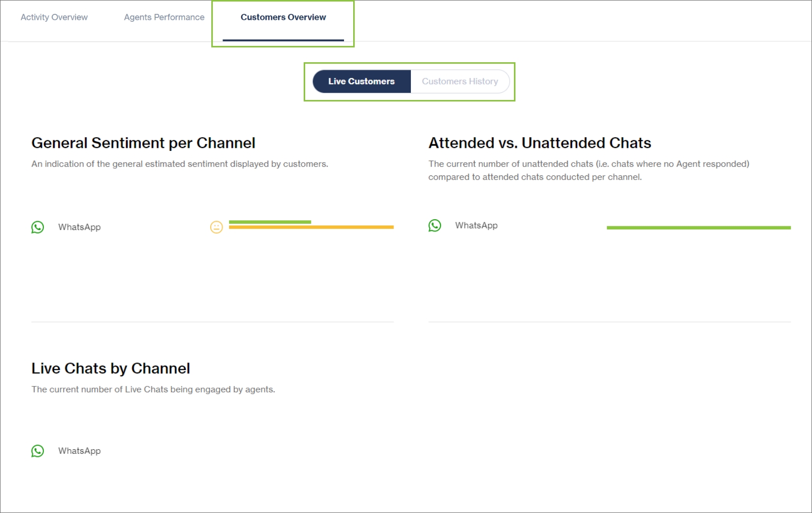Click WhatsApp icon under Live Chats by Channel
Viewport: 812px width, 513px height.
point(38,451)
